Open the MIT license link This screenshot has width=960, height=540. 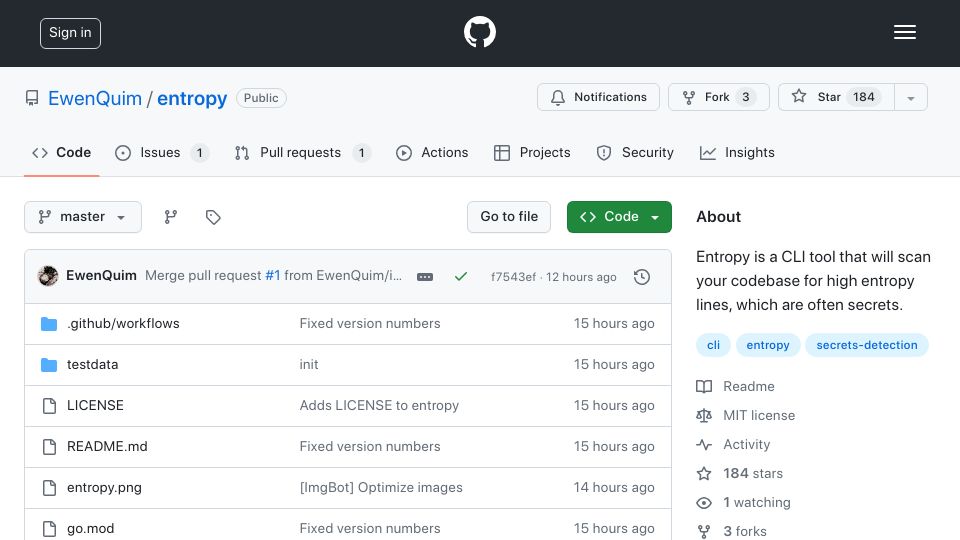746,415
